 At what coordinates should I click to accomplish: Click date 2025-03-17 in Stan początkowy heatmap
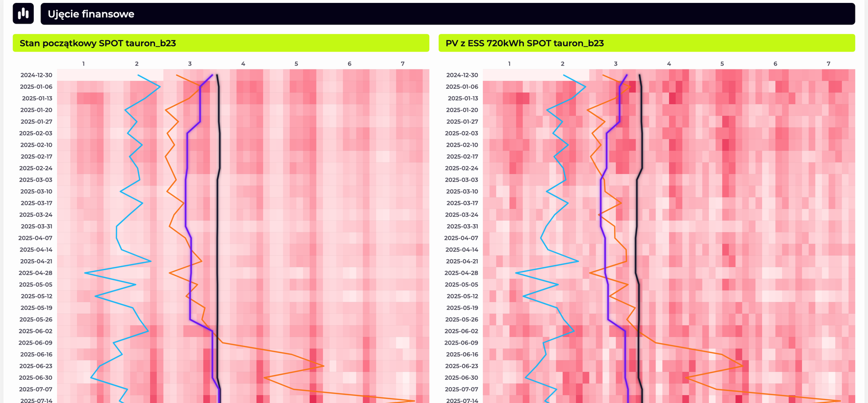[37, 203]
